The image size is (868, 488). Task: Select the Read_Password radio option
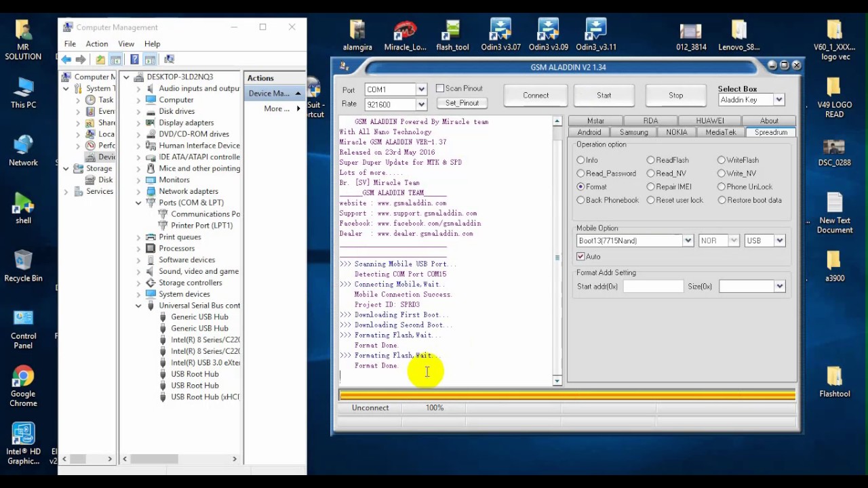[x=580, y=174]
